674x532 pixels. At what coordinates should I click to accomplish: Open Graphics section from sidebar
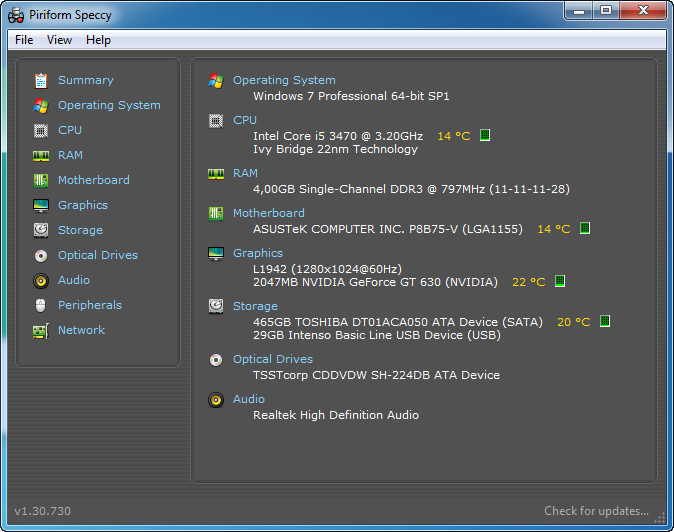pyautogui.click(x=83, y=205)
